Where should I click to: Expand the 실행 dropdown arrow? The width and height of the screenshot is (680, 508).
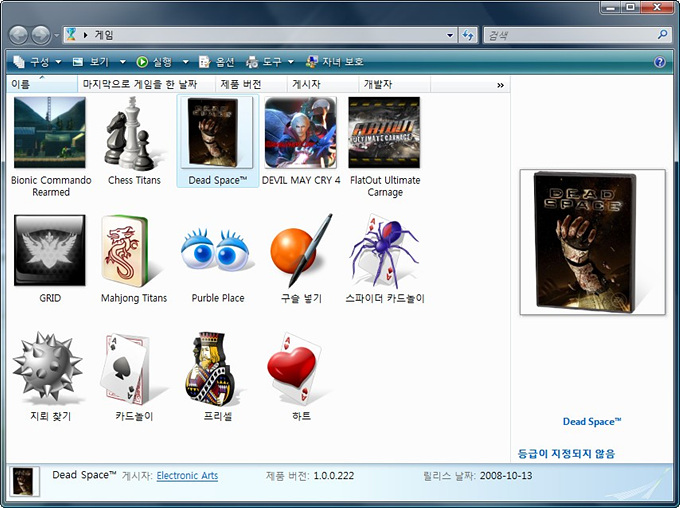186,62
